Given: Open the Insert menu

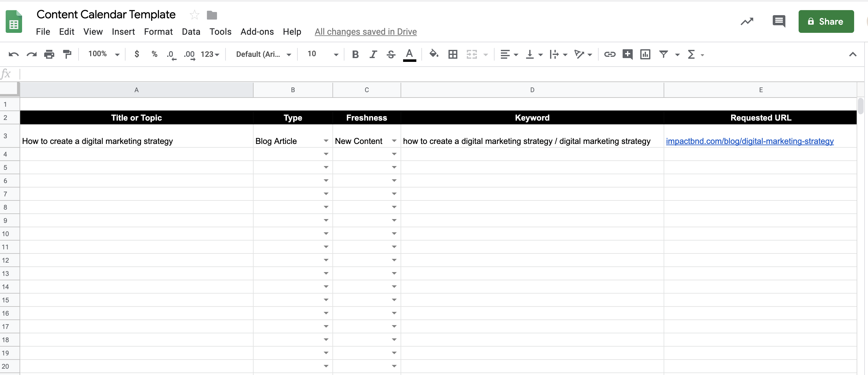Looking at the screenshot, I should pyautogui.click(x=123, y=32).
